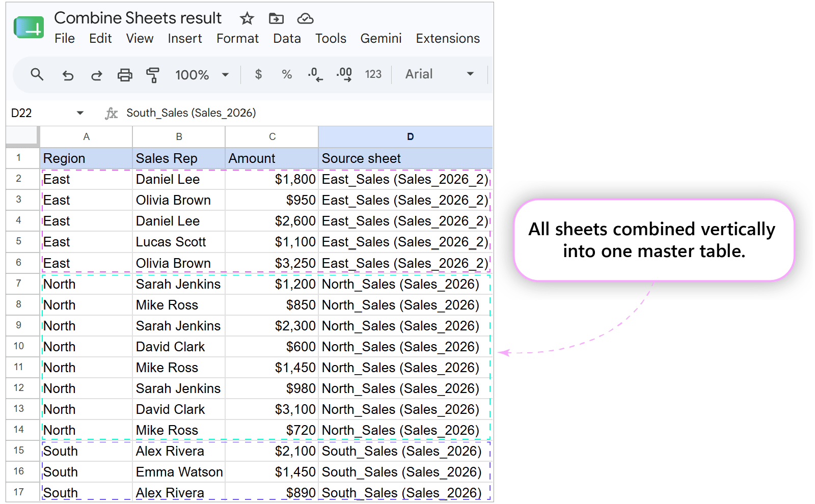The height and width of the screenshot is (504, 815).
Task: Open the Format menu
Action: (x=237, y=39)
